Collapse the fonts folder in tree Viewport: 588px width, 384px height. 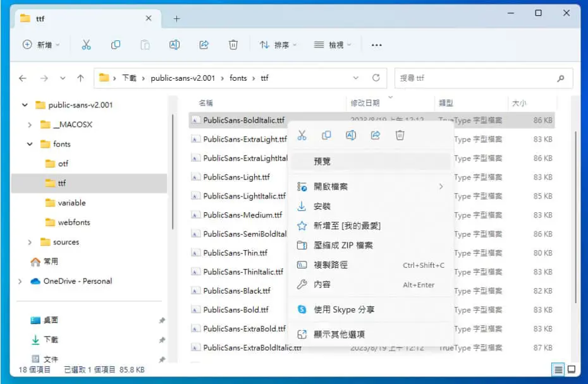[30, 144]
